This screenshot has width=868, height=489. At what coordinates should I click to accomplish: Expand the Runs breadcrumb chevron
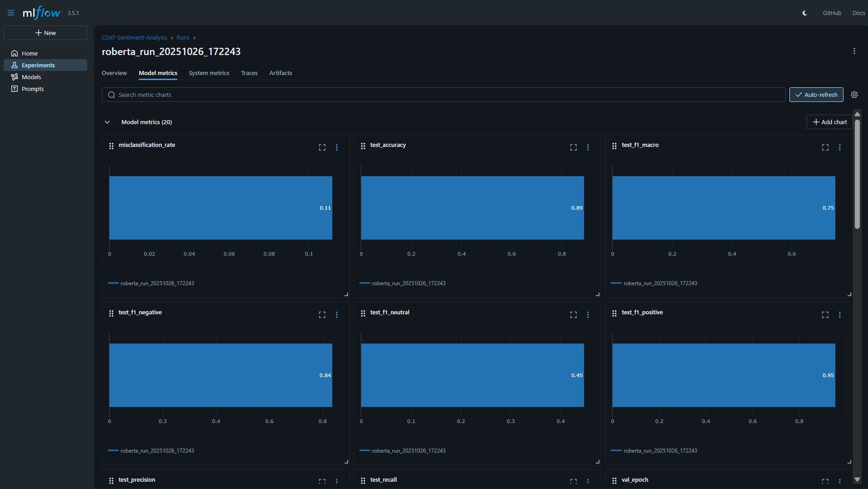pos(195,38)
